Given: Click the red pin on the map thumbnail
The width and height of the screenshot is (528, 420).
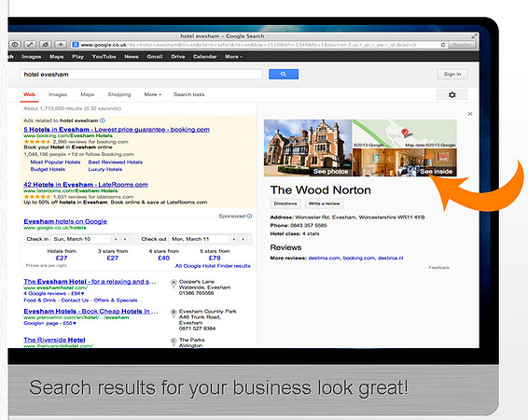Looking at the screenshot, I should tap(405, 133).
